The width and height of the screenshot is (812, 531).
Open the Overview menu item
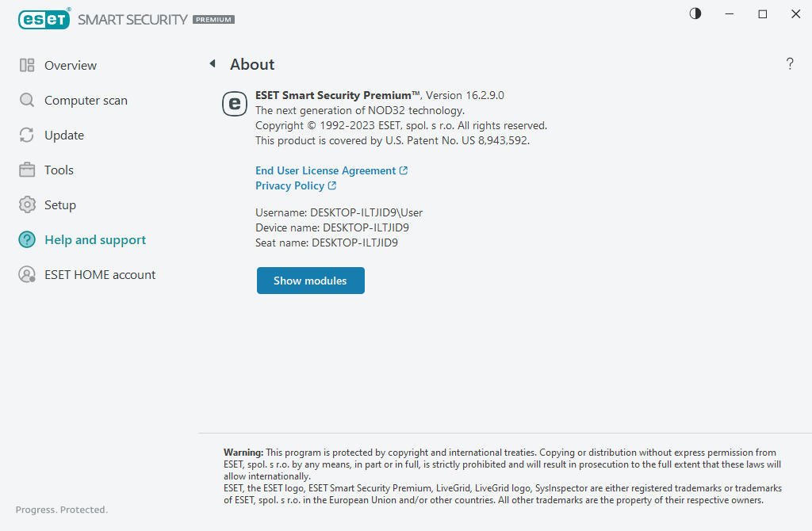tap(71, 66)
